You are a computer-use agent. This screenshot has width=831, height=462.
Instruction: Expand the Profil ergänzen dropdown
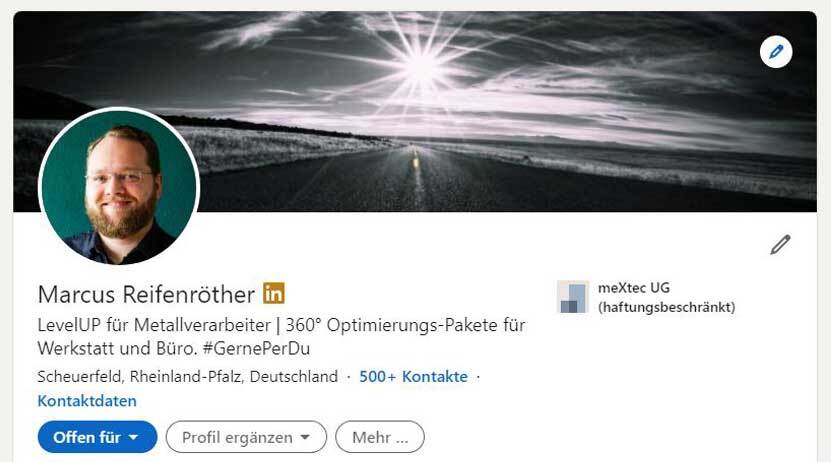point(246,437)
